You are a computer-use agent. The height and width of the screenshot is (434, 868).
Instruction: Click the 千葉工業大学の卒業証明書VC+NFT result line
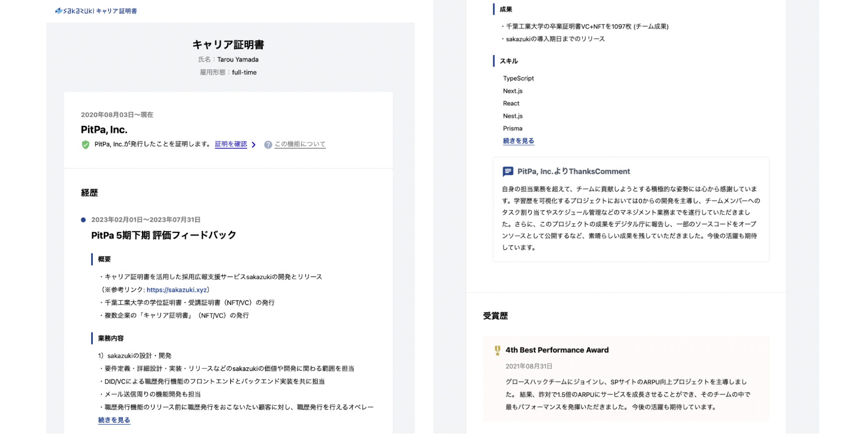click(584, 26)
